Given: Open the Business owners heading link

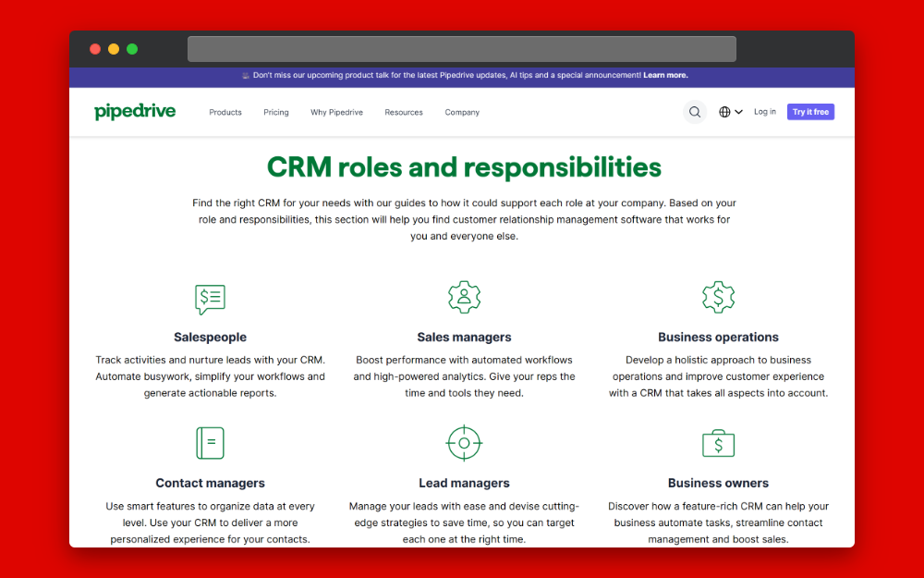Looking at the screenshot, I should pos(718,483).
